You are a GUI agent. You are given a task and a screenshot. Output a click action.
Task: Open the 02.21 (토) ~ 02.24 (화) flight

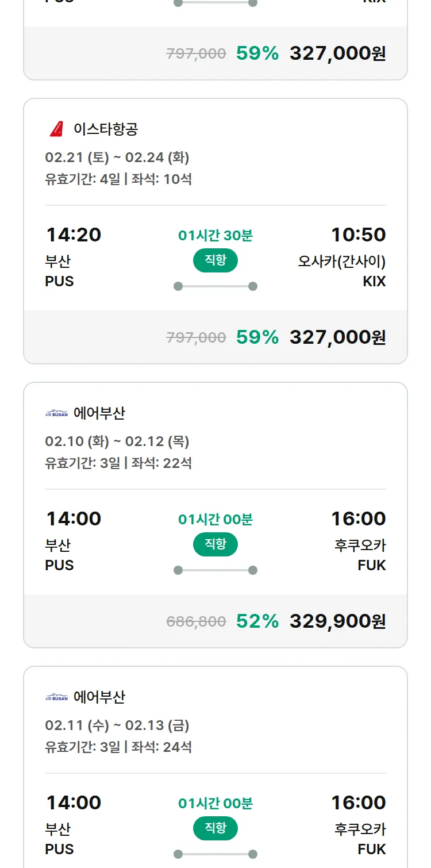coord(117,158)
